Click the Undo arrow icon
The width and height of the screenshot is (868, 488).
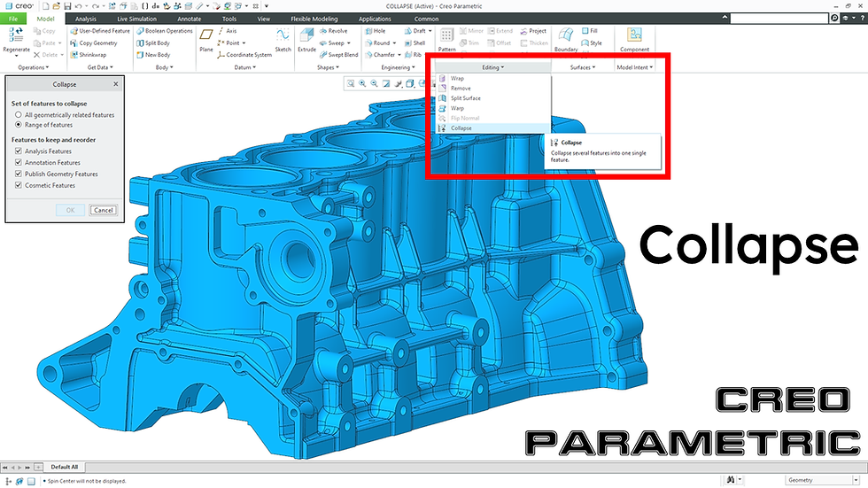click(x=78, y=6)
